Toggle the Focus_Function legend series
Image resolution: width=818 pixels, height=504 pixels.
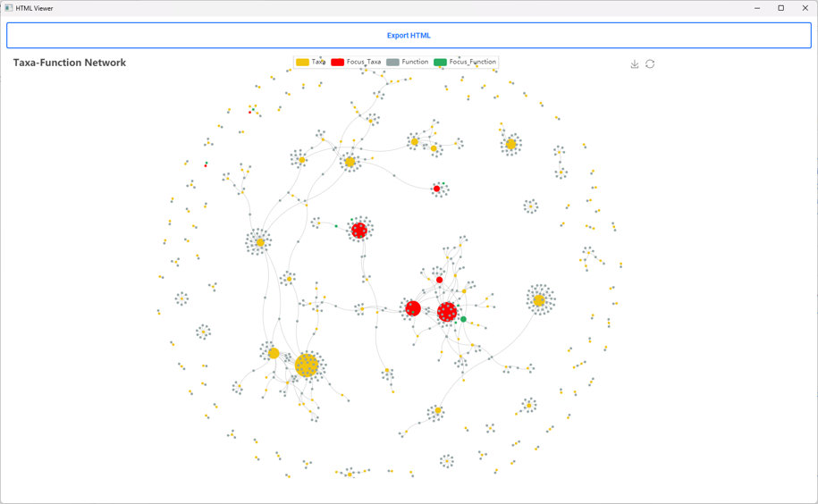[465, 62]
